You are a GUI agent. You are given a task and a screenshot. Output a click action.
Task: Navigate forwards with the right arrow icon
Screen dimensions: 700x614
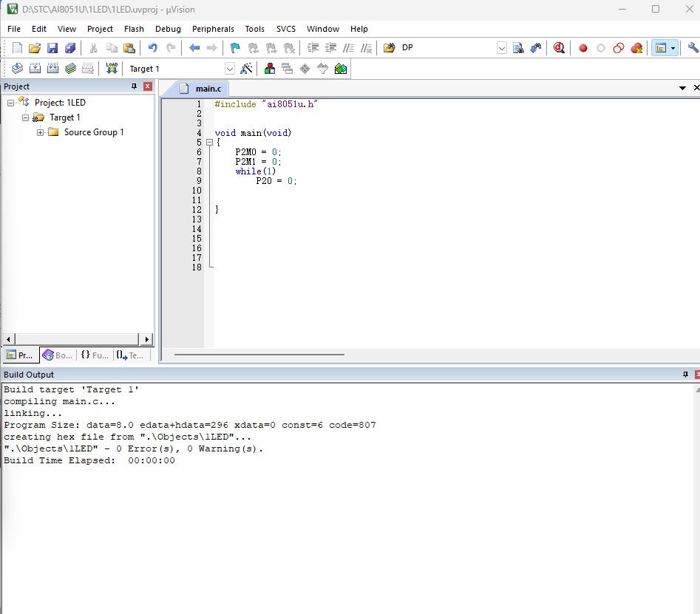(212, 48)
